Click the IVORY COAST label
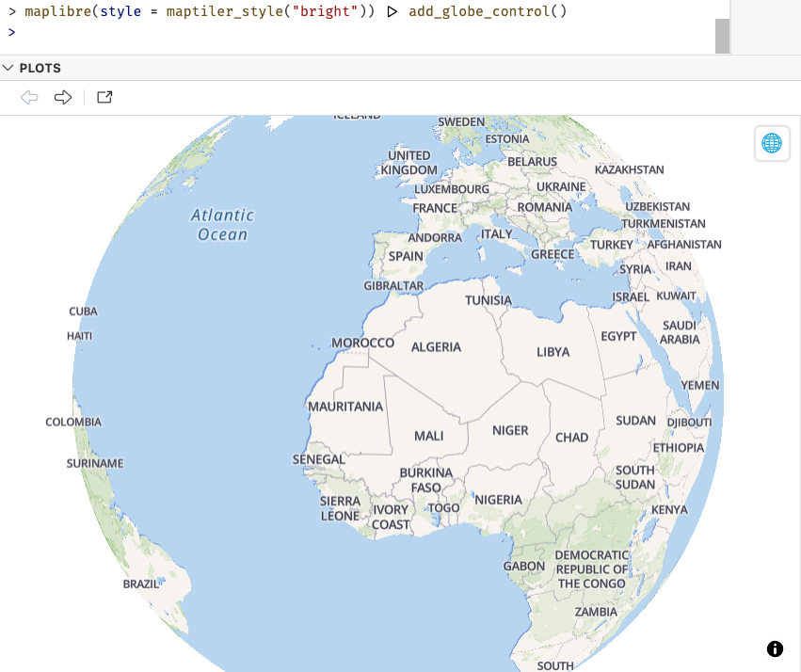801x672 pixels. click(391, 518)
